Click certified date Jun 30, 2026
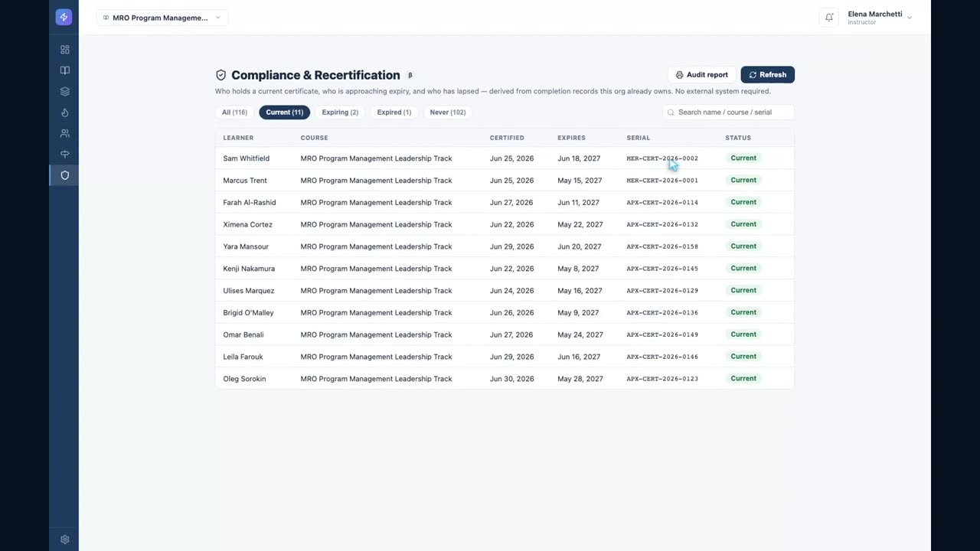This screenshot has width=980, height=551. tap(512, 379)
